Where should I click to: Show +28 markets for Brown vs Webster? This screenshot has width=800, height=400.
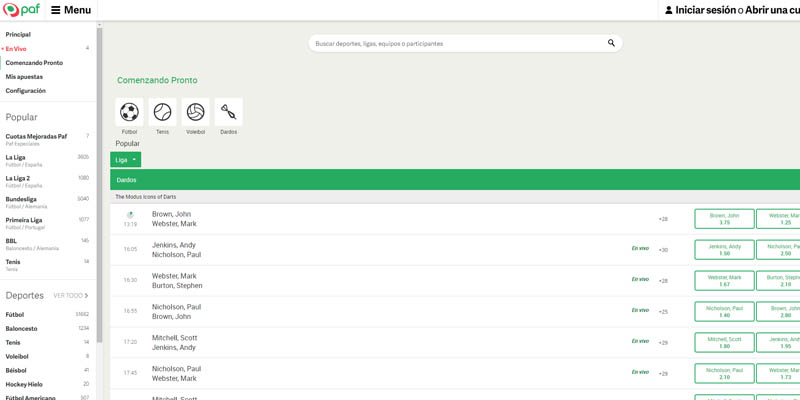point(663,219)
